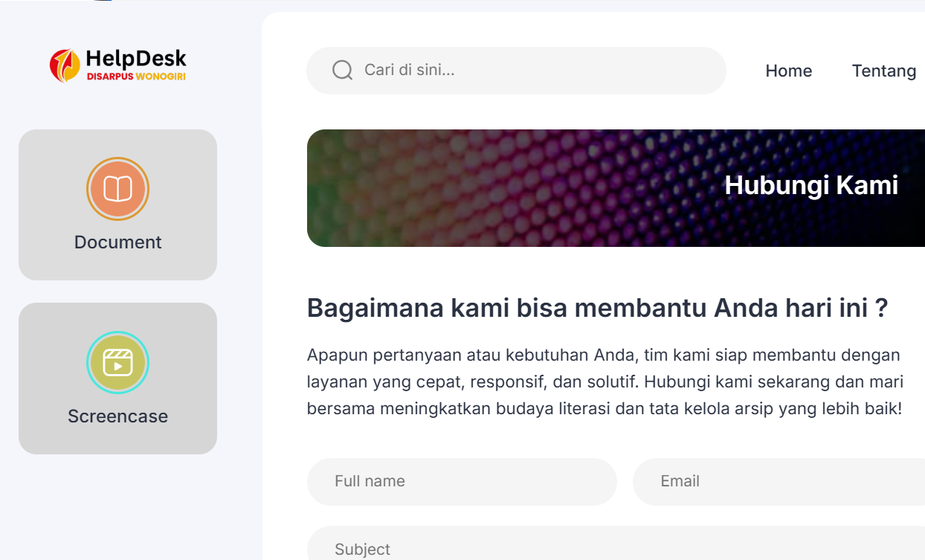
Task: Open the Screencase video clapper icon
Action: 118,363
